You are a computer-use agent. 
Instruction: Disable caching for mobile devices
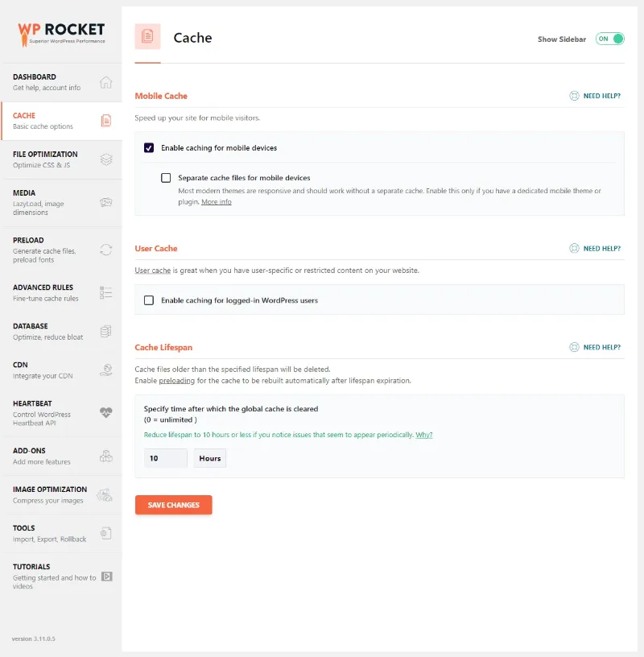[148, 147]
